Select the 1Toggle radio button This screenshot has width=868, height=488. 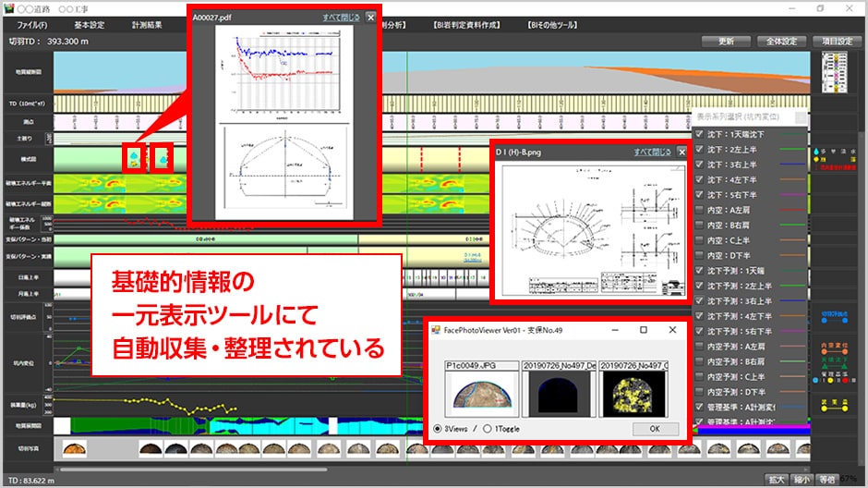(488, 429)
